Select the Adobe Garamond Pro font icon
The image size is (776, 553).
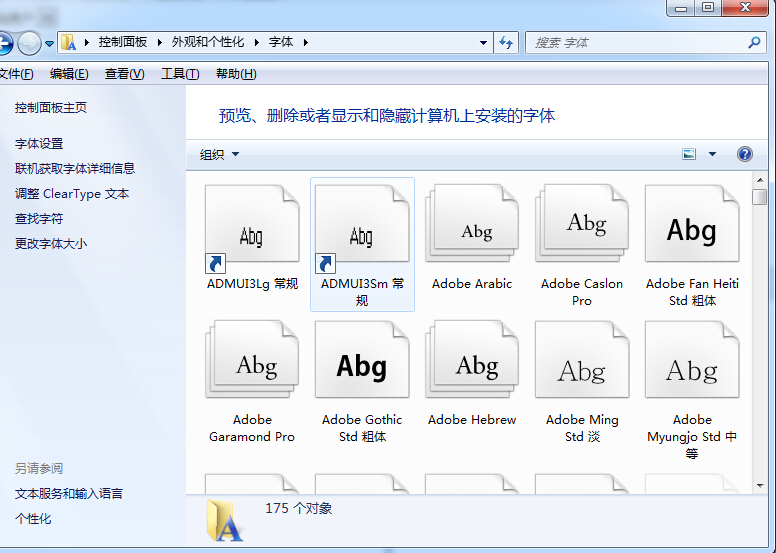pos(252,360)
